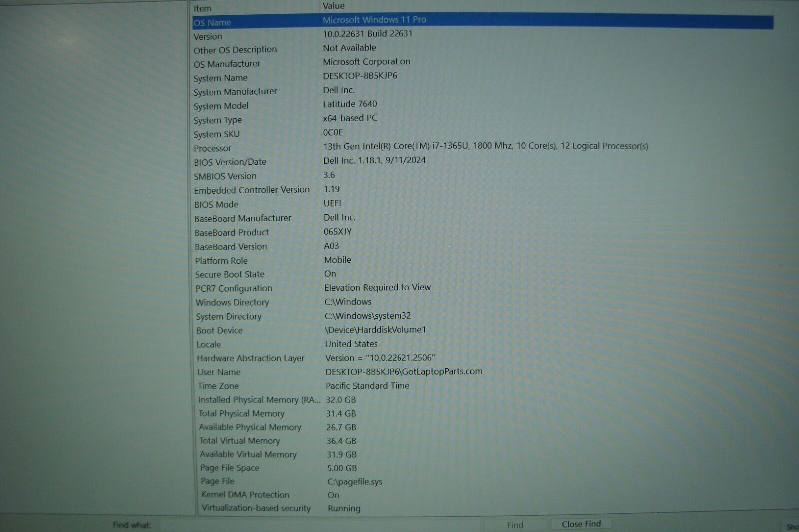Select the Virtualization-based security row
Viewport: 799px width, 532px height.
coord(482,508)
